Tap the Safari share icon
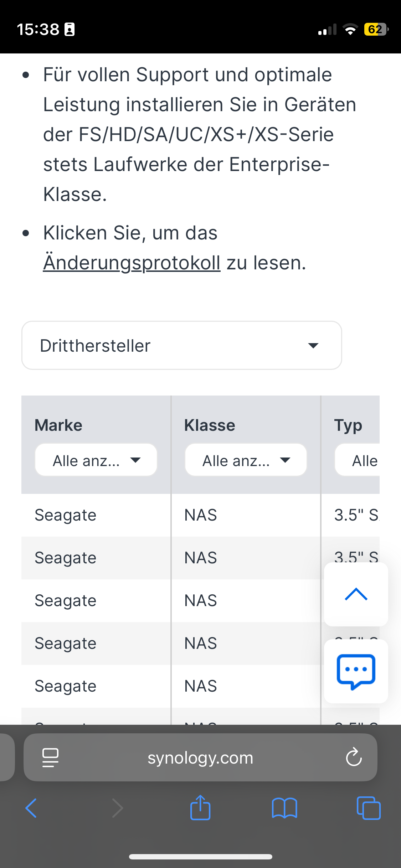401x868 pixels. pyautogui.click(x=200, y=808)
